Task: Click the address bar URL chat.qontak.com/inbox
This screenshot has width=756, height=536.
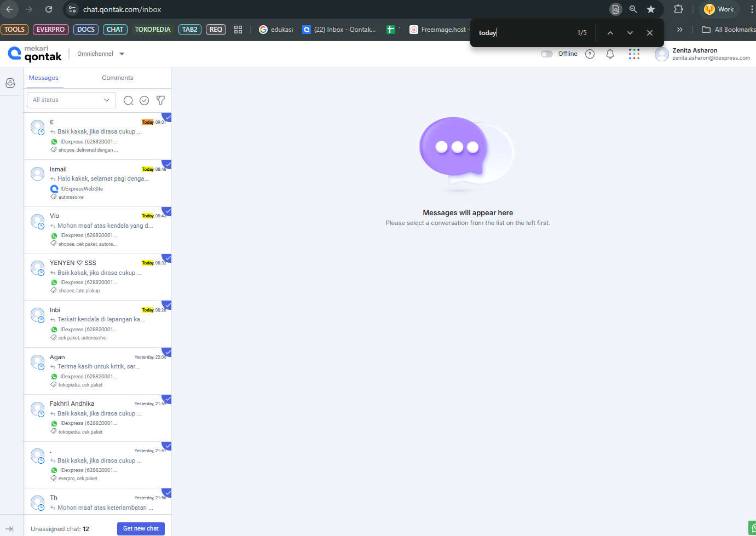Action: [122, 9]
